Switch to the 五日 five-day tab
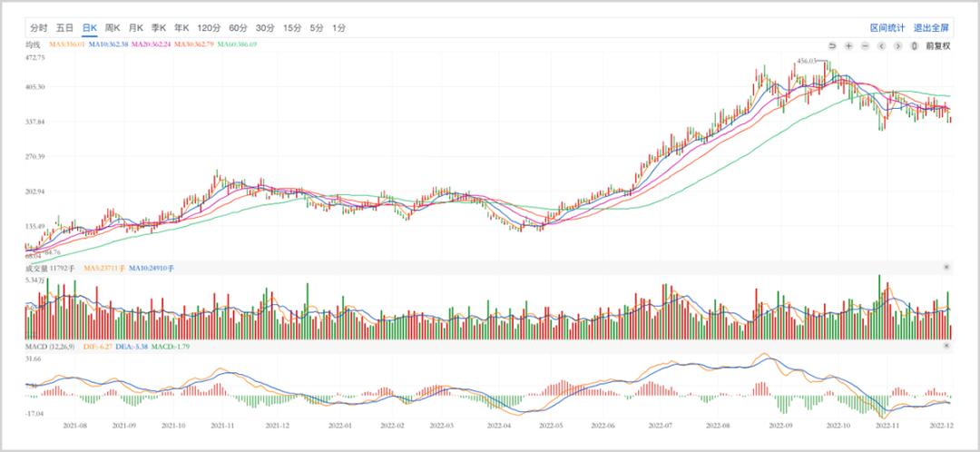Screen dimensions: 980x452 64,27
